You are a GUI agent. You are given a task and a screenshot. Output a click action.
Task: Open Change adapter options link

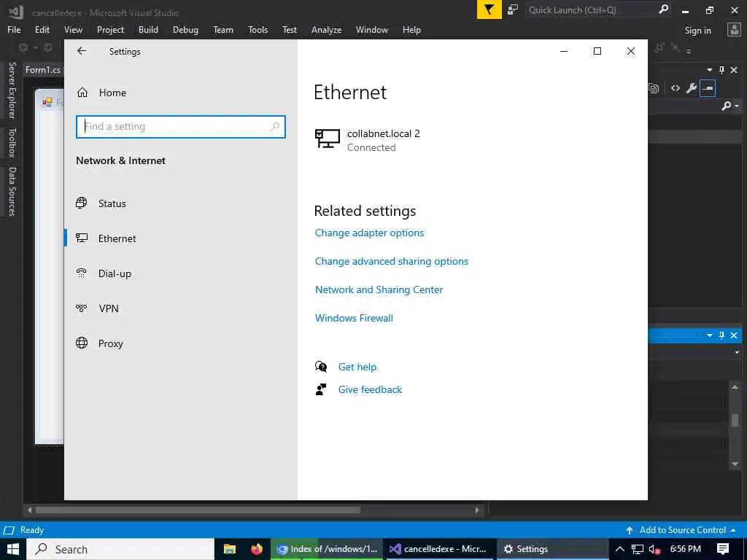[x=369, y=233]
